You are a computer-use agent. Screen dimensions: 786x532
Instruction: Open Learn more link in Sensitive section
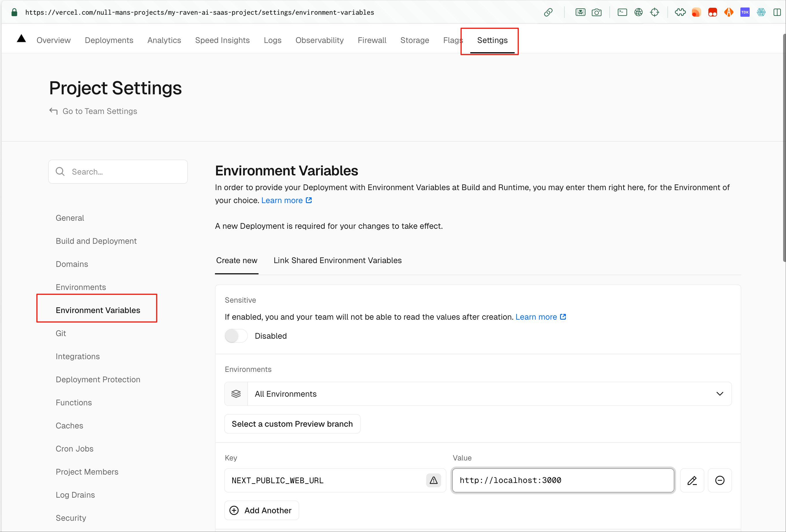tap(540, 317)
